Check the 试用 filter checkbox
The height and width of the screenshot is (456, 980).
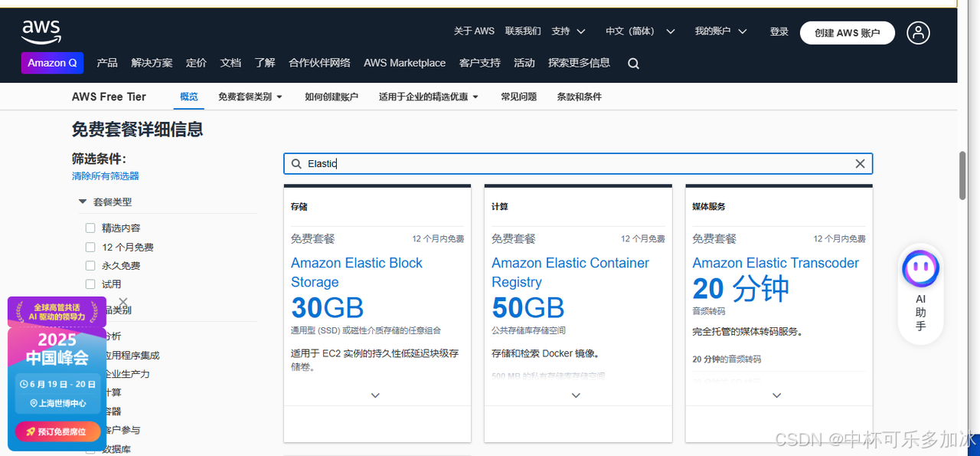click(x=90, y=284)
